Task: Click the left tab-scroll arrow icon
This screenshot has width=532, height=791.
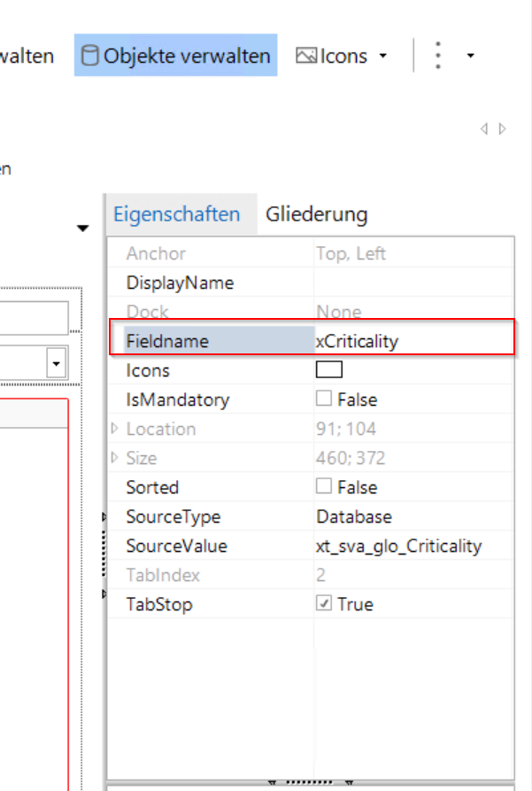Action: 484,129
